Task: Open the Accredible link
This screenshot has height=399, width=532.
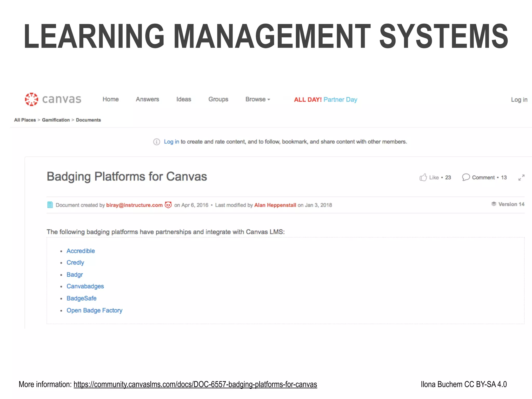Action: pyautogui.click(x=81, y=251)
